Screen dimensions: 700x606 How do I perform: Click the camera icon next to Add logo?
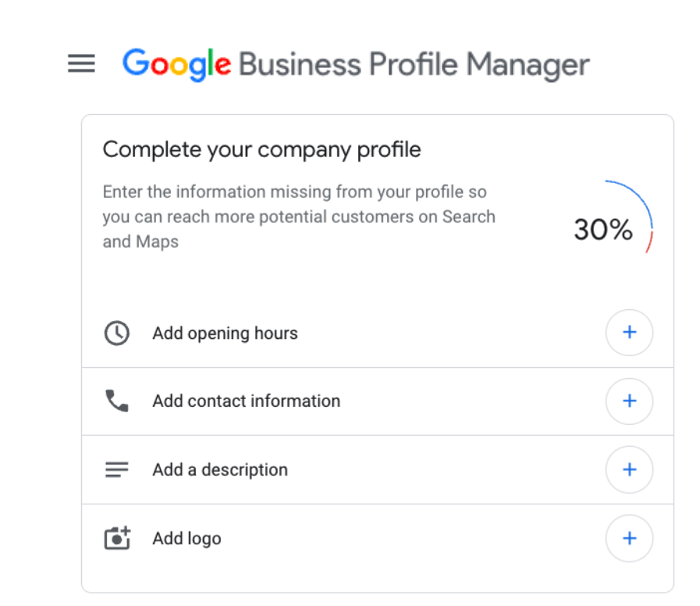(x=117, y=538)
